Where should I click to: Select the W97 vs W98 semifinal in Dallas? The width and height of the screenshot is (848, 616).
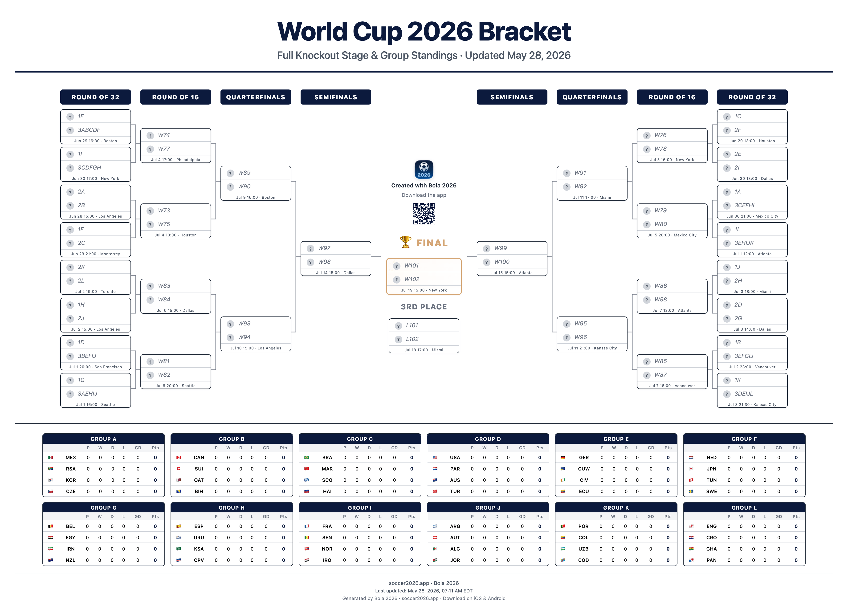[336, 259]
